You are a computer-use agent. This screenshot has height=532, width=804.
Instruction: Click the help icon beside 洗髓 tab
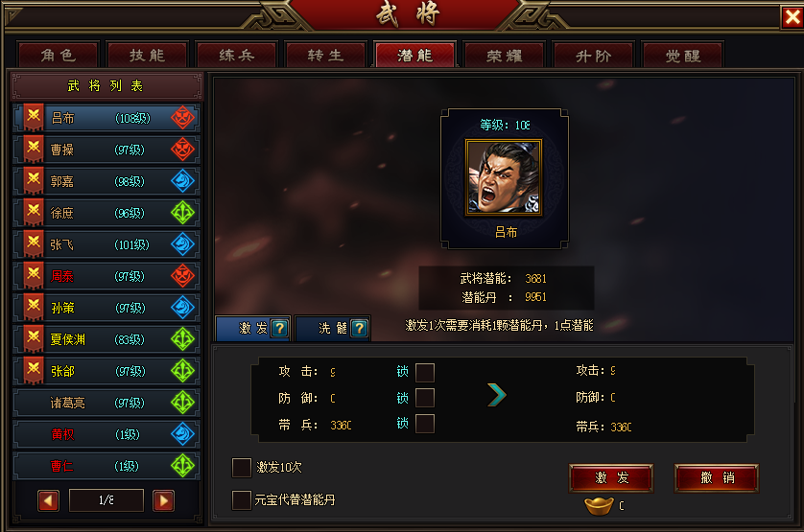tap(360, 328)
